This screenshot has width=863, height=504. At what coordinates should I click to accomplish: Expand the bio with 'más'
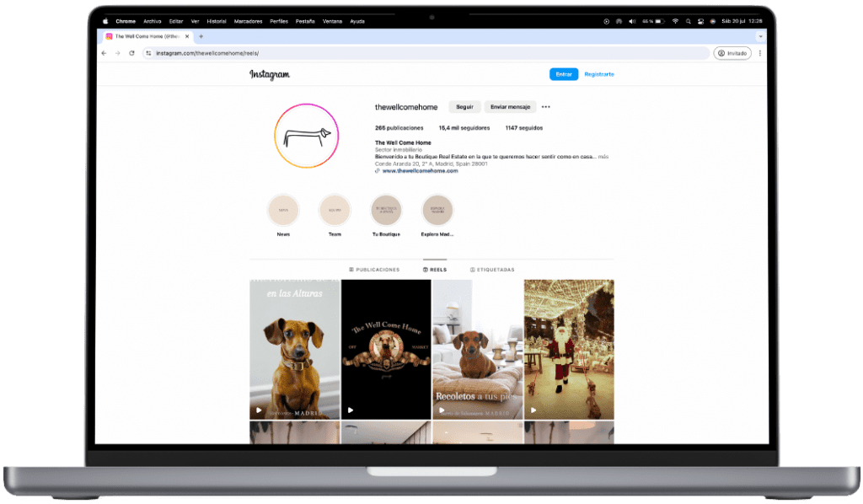603,157
